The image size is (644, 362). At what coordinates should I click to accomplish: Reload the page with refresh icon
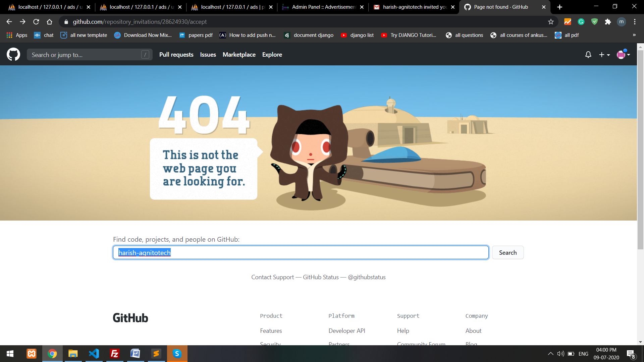[x=36, y=22]
